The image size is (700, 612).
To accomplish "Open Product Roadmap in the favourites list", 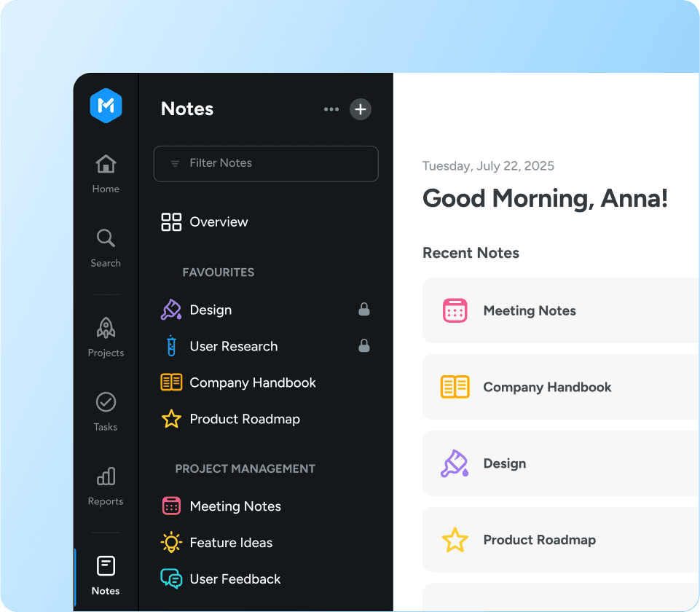I will [x=244, y=419].
